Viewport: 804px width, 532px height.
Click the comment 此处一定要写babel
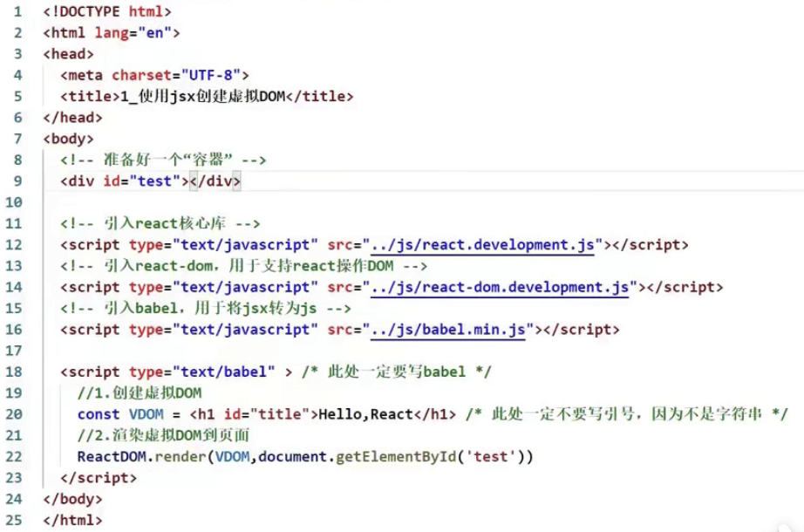[x=397, y=372]
